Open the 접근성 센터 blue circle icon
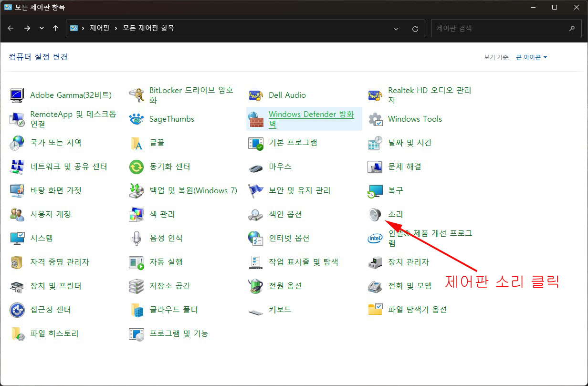 pyautogui.click(x=17, y=310)
